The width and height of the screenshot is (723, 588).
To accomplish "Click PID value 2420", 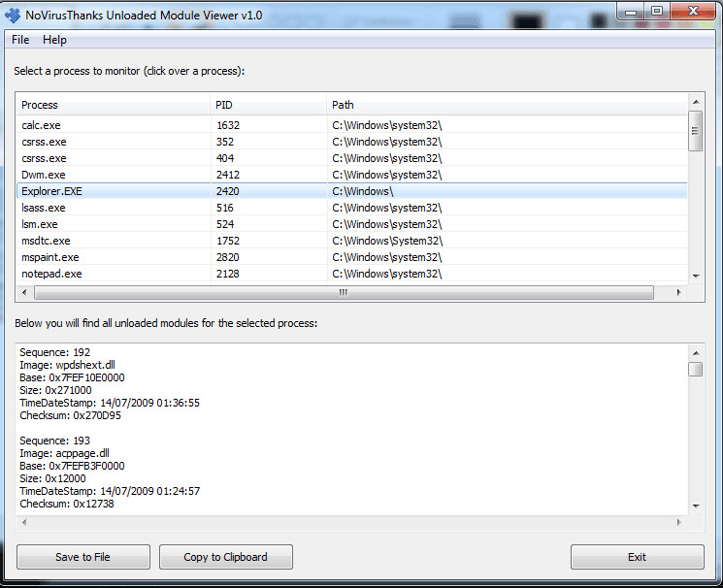I will tap(228, 191).
